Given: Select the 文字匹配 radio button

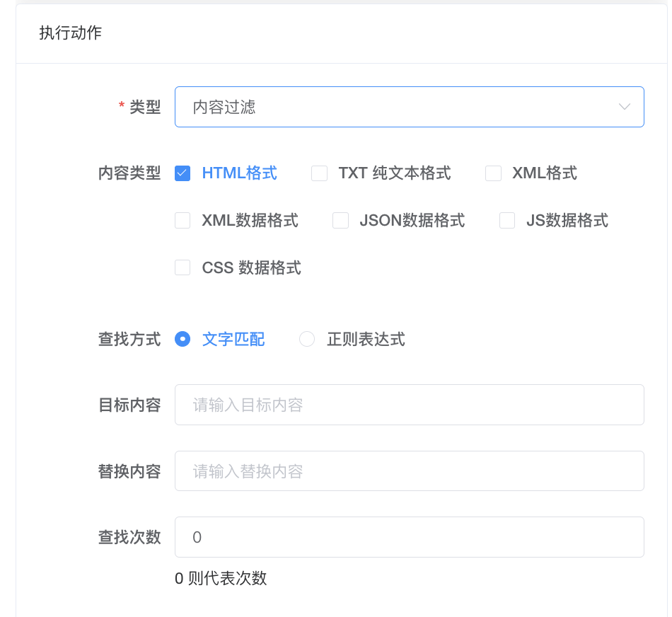Looking at the screenshot, I should tap(183, 340).
